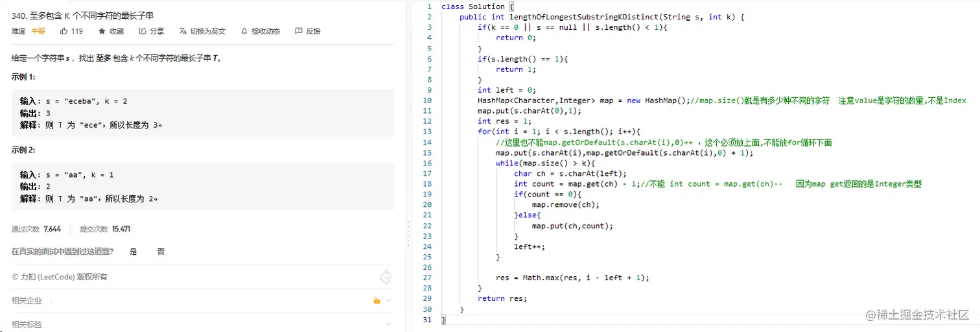
Task: Click the 中等 difficulty label
Action: pyautogui.click(x=38, y=30)
